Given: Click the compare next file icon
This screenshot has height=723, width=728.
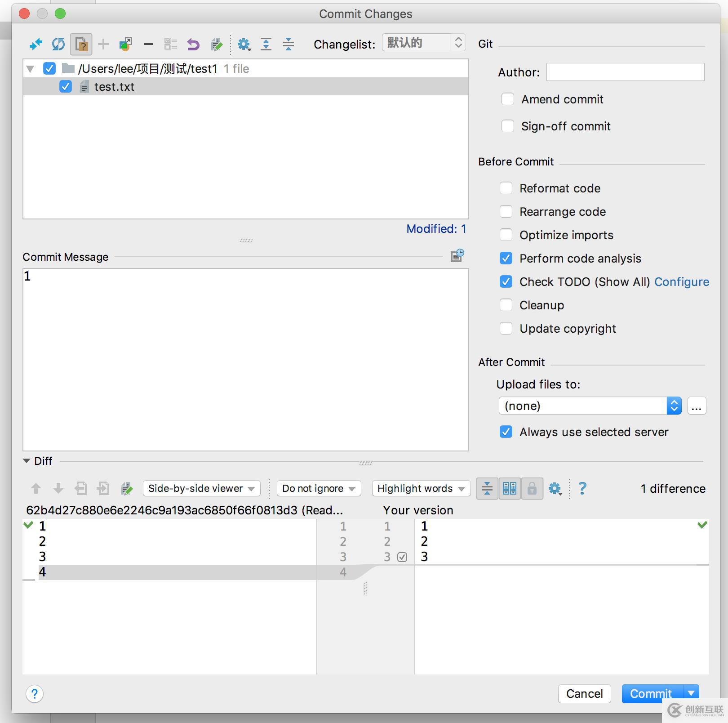Looking at the screenshot, I should coord(103,488).
